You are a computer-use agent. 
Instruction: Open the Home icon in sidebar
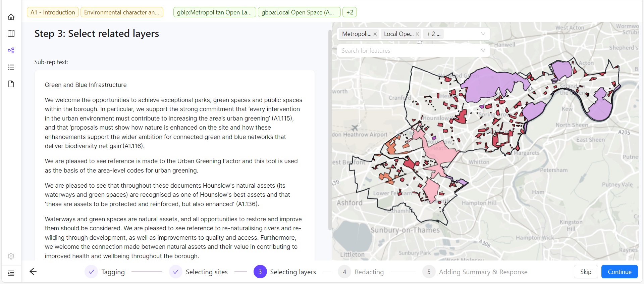[11, 17]
